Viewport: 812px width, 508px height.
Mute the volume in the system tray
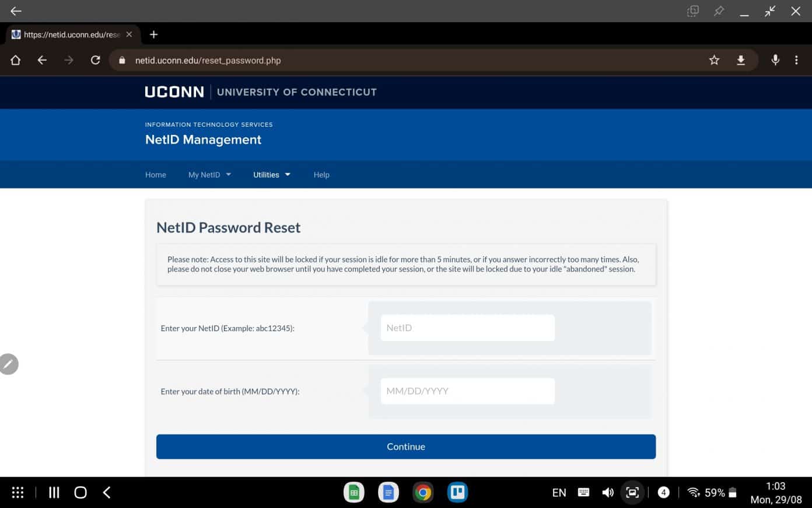pyautogui.click(x=608, y=492)
